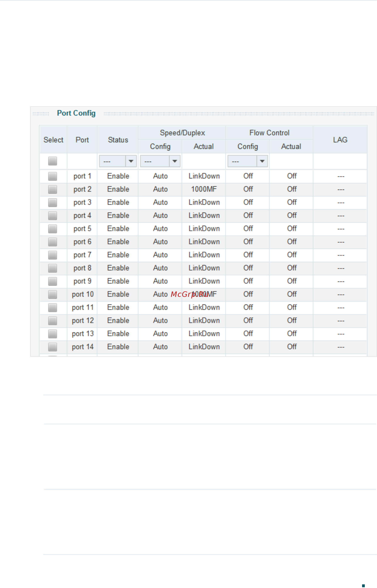Click the LinkDown value for port 4
Screen dimensions: 377x588
click(204, 216)
